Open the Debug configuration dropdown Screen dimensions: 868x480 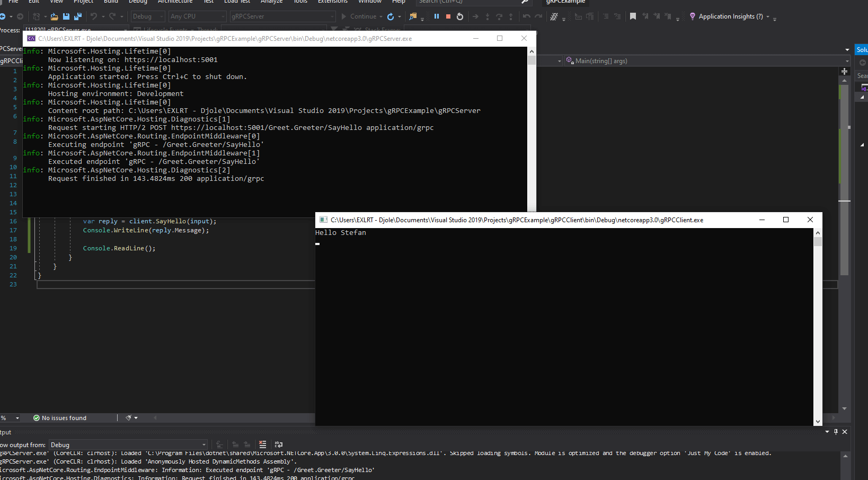[x=148, y=16]
